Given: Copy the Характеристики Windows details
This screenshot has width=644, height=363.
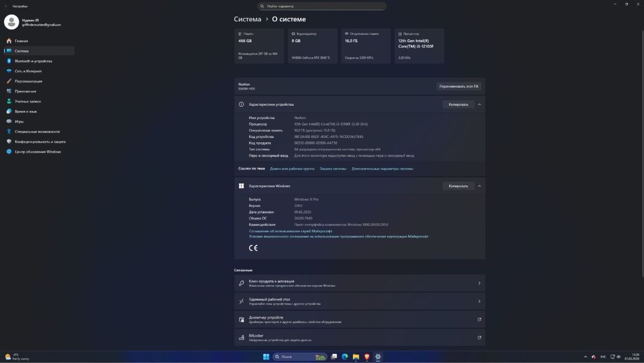Looking at the screenshot, I should (459, 186).
